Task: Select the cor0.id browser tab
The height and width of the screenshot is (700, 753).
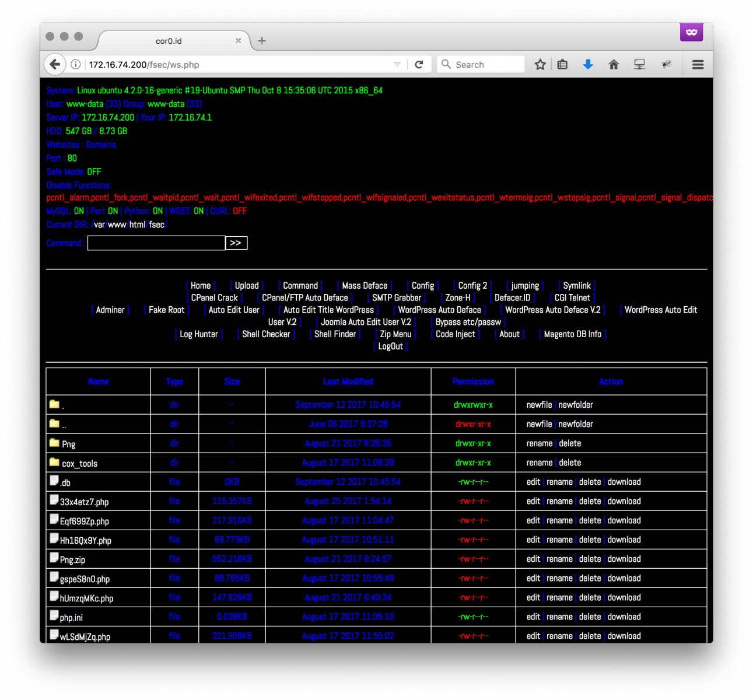Action: [x=167, y=41]
